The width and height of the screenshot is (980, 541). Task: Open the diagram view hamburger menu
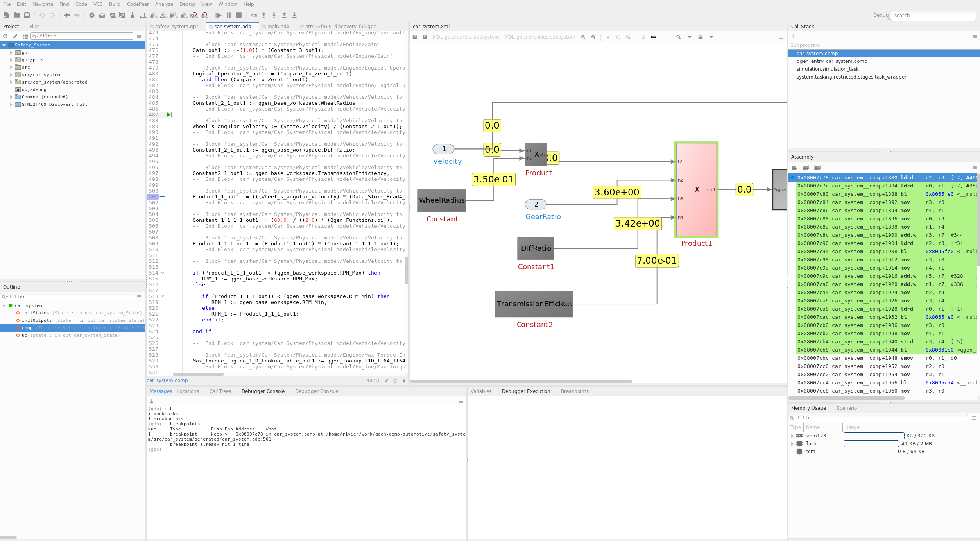click(781, 37)
